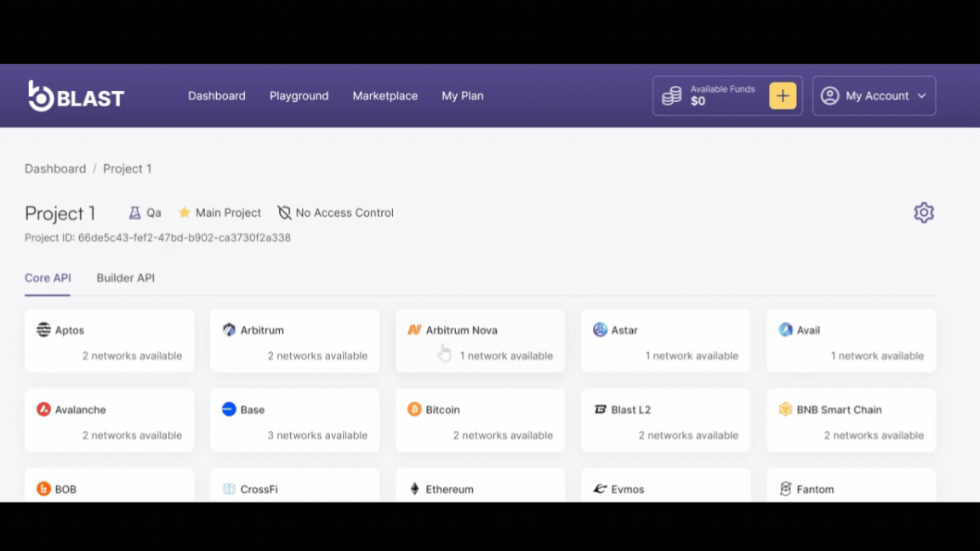Open My Plan in the navbar
The width and height of the screenshot is (980, 551).
[x=463, y=95]
